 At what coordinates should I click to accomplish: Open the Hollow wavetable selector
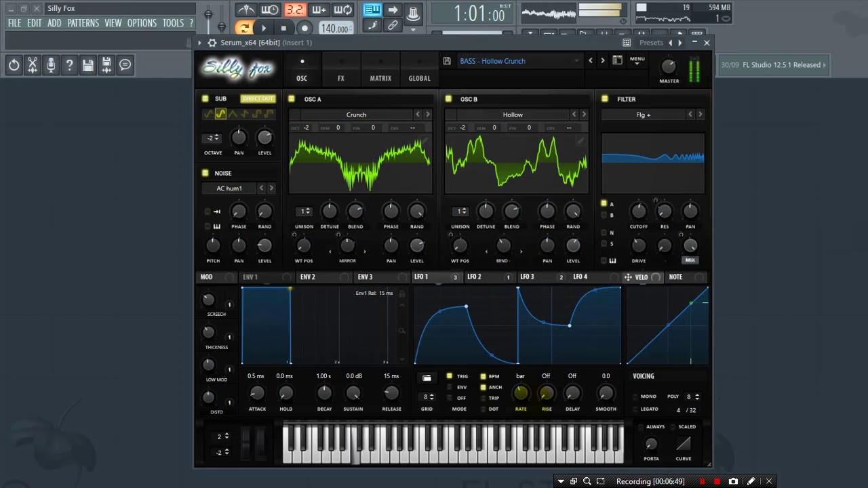pos(513,115)
